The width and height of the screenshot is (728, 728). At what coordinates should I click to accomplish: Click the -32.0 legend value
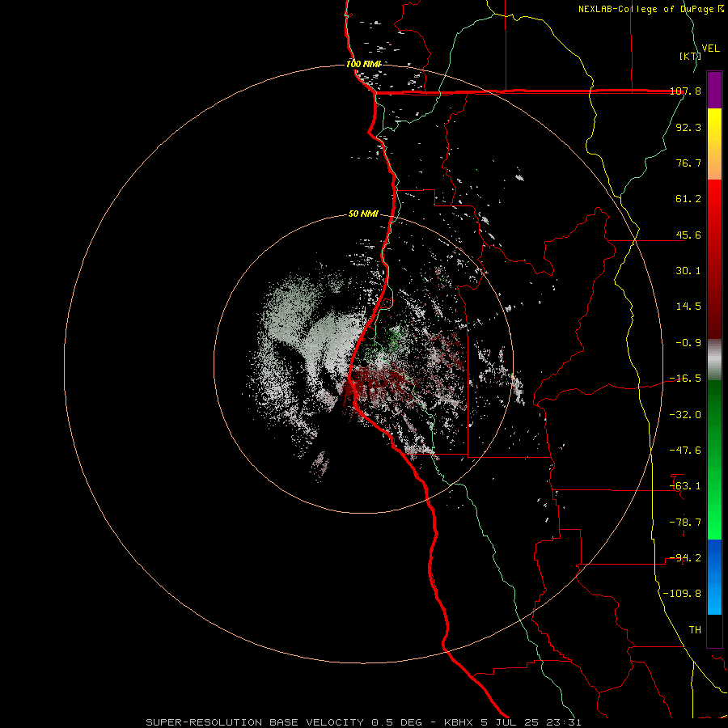click(686, 415)
